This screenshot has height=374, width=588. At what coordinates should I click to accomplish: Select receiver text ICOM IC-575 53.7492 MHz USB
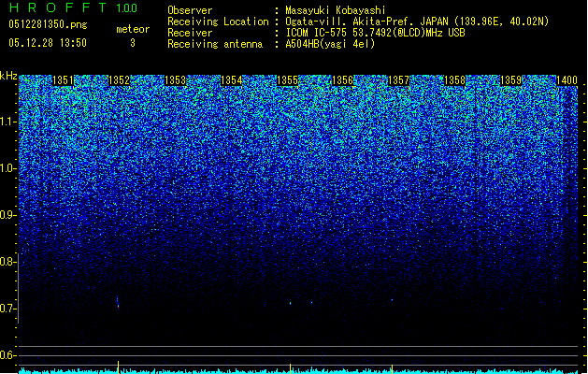pos(375,33)
